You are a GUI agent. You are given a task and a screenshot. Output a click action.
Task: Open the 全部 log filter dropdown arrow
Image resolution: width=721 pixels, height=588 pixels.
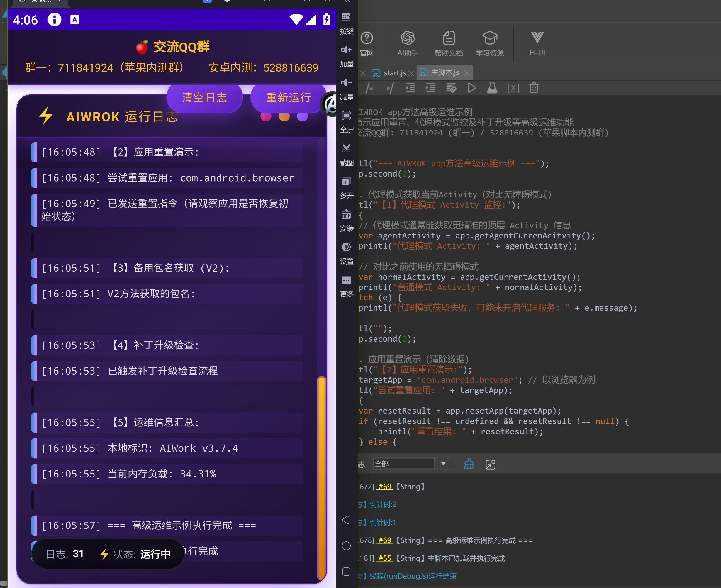click(x=443, y=463)
